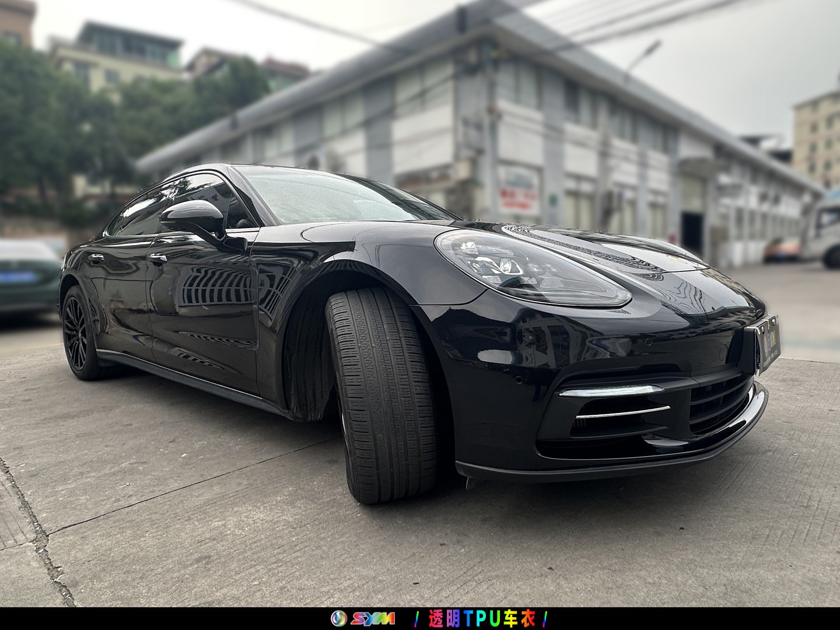Click the '透明TPU车衣' banner text
This screenshot has height=630, width=840.
click(x=482, y=618)
